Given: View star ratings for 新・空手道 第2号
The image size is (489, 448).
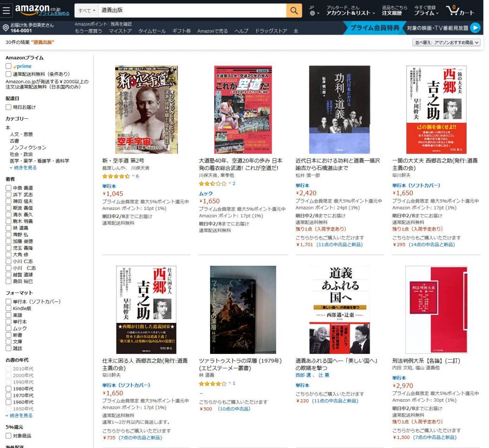Looking at the screenshot, I should coord(116,177).
